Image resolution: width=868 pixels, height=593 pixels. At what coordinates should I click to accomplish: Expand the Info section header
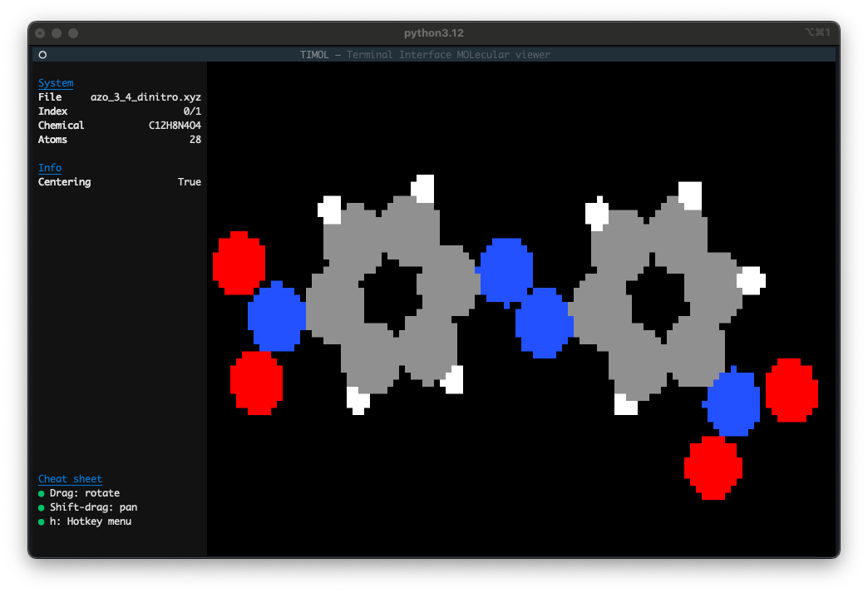click(x=50, y=168)
